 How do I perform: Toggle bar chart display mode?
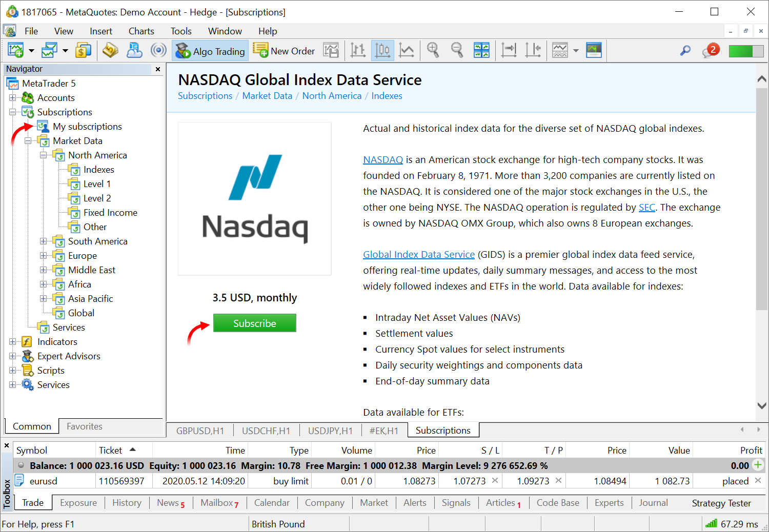tap(358, 50)
